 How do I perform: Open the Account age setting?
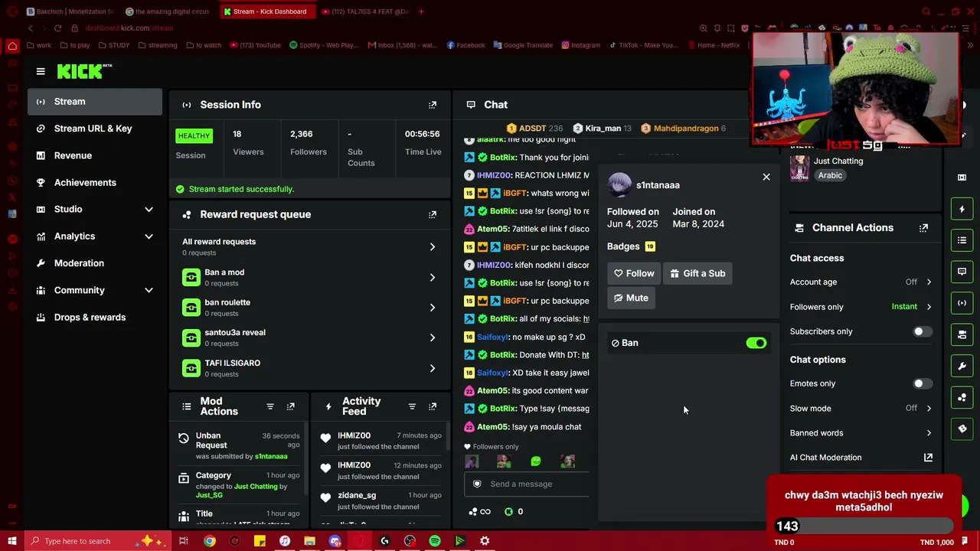coord(861,282)
